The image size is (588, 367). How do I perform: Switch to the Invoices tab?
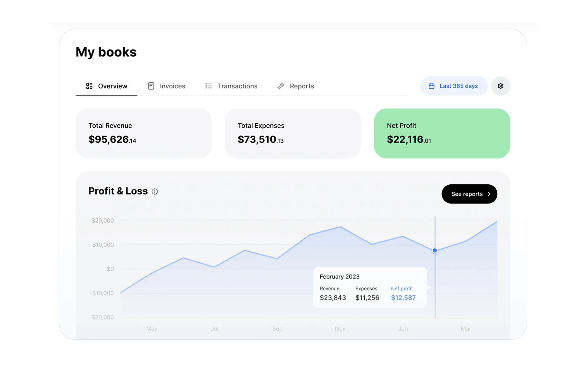point(167,86)
